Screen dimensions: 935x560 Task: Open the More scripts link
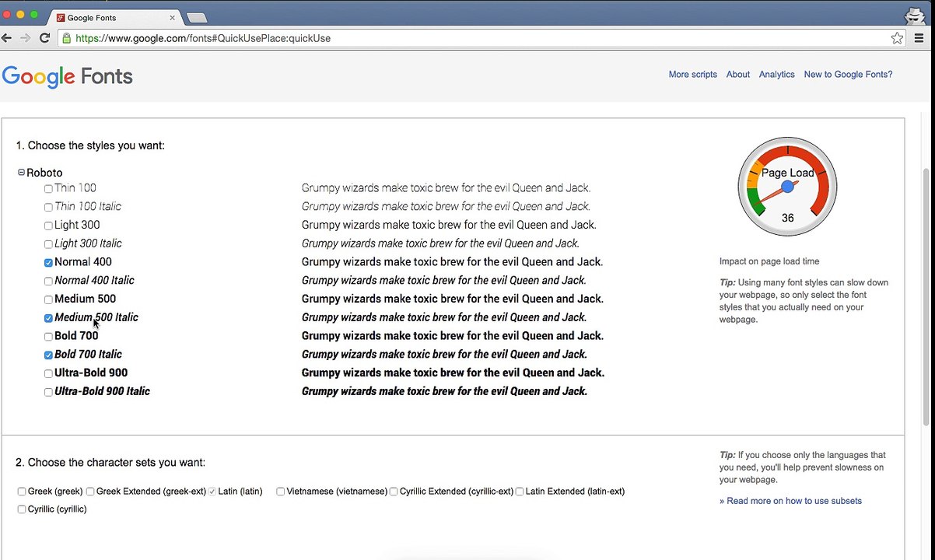click(692, 75)
